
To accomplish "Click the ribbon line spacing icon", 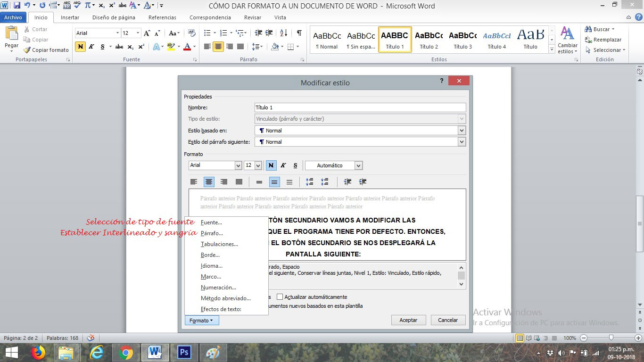I will [x=255, y=47].
